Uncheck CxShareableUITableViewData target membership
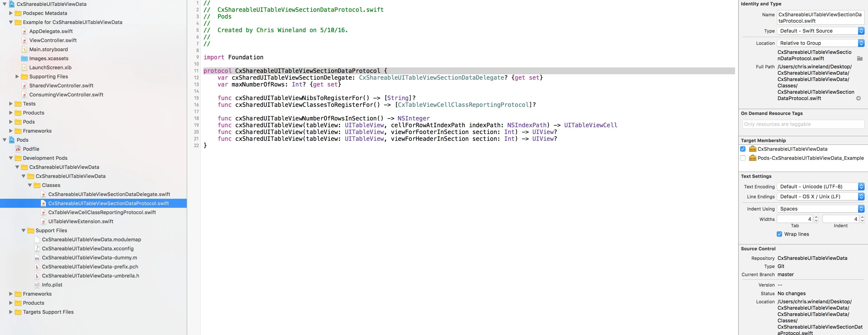Image resolution: width=868 pixels, height=335 pixels. coord(743,149)
